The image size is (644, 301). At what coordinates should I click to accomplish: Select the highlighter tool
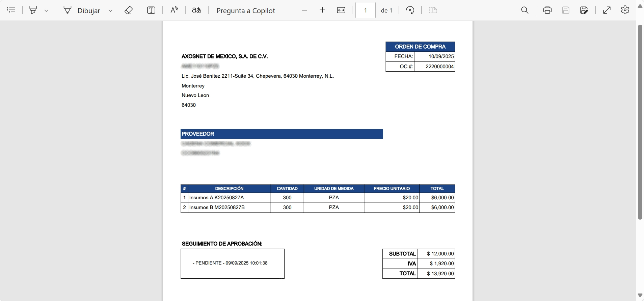pos(33,10)
